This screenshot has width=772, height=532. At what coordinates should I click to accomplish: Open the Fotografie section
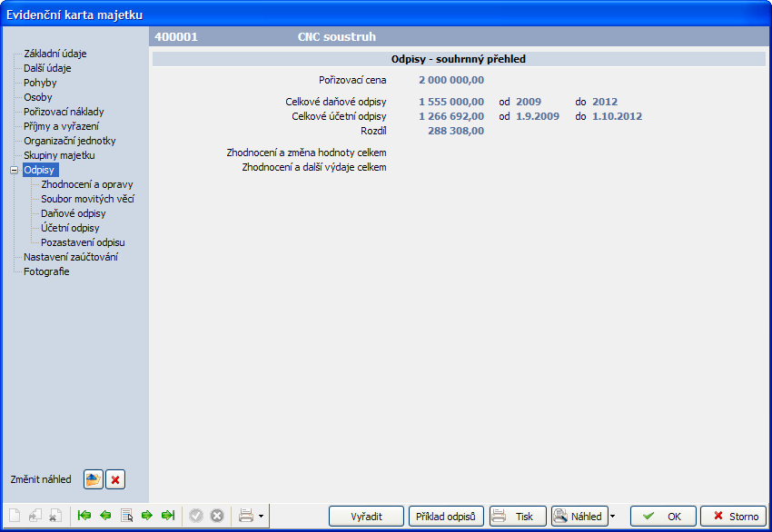(46, 271)
